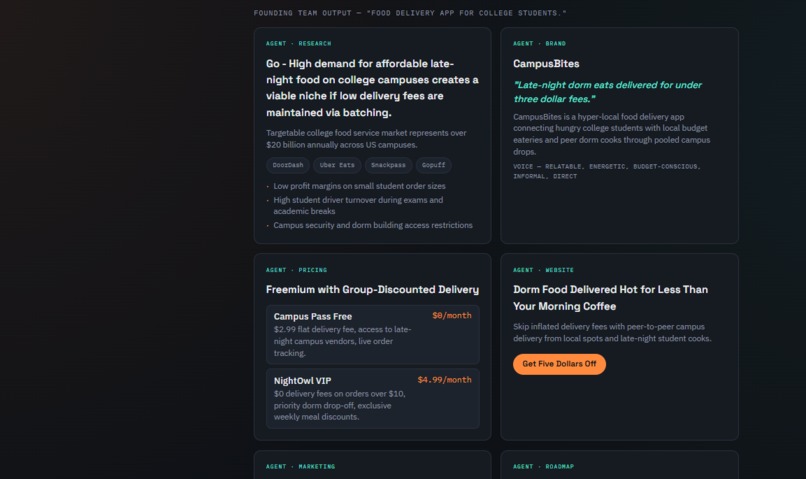The image size is (806, 479).
Task: Click the $4.99/month price label
Action: (445, 380)
